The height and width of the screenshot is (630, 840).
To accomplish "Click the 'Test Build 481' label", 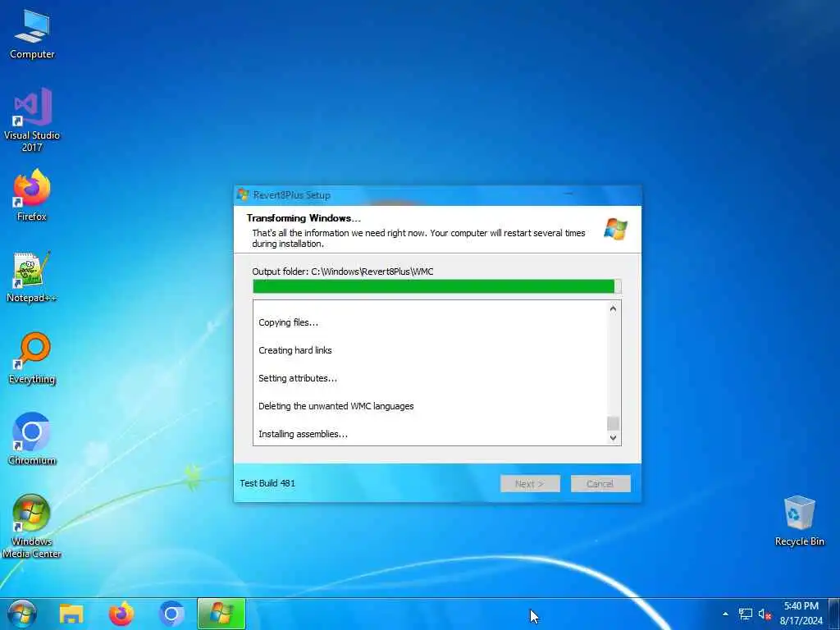I will [267, 483].
